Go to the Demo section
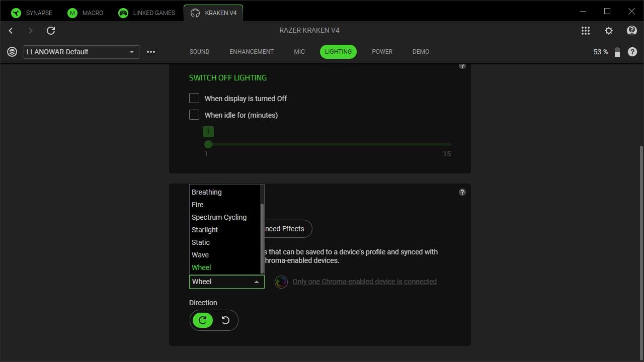 (421, 52)
